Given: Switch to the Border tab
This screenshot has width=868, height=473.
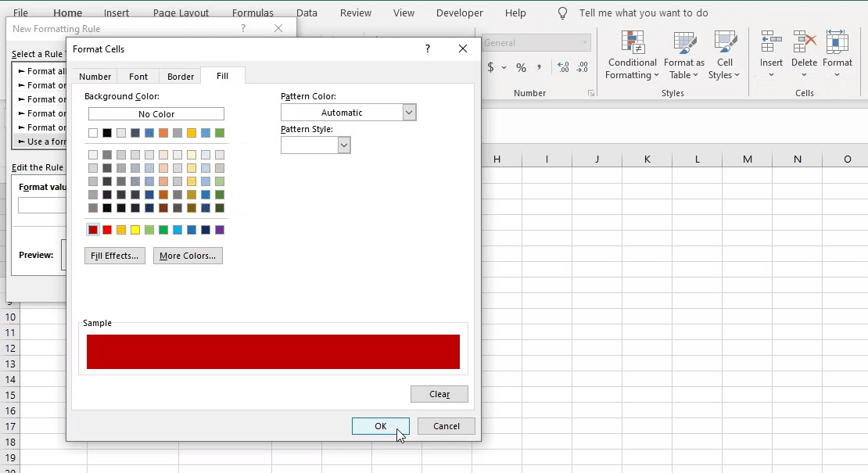Looking at the screenshot, I should point(181,77).
